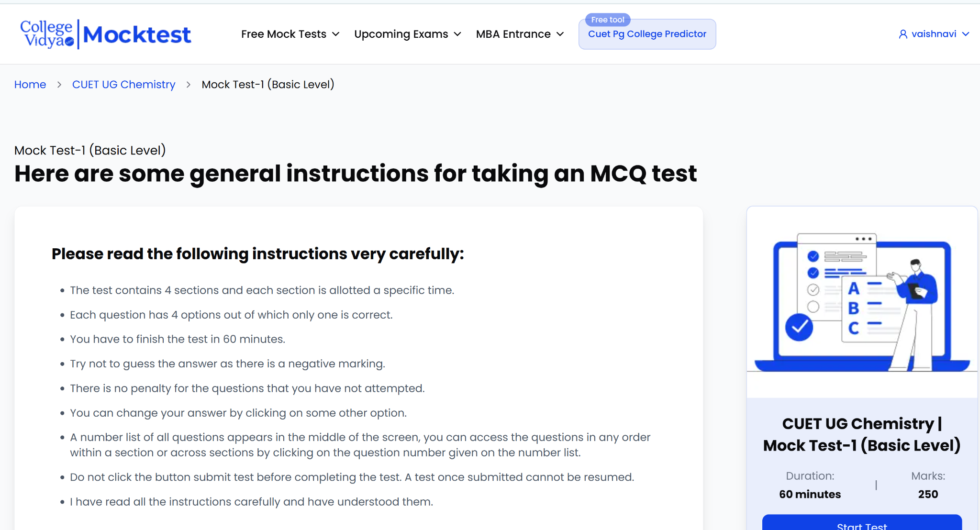This screenshot has height=530, width=980.
Task: Click the Mocktest brand logo text
Action: coord(137,34)
